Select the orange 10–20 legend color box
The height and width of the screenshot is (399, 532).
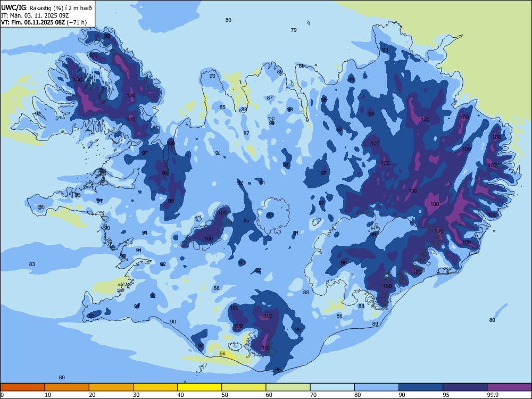pyautogui.click(x=67, y=387)
